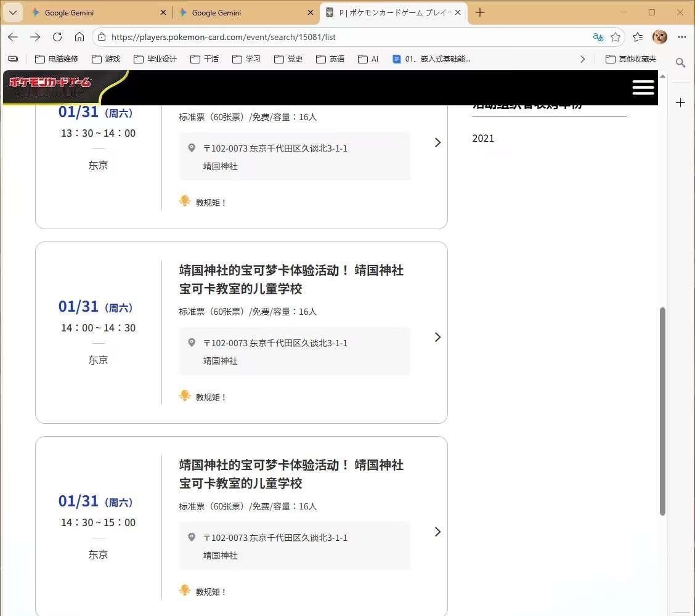Open the tab list dropdown arrow
The width and height of the screenshot is (695, 616).
click(12, 12)
